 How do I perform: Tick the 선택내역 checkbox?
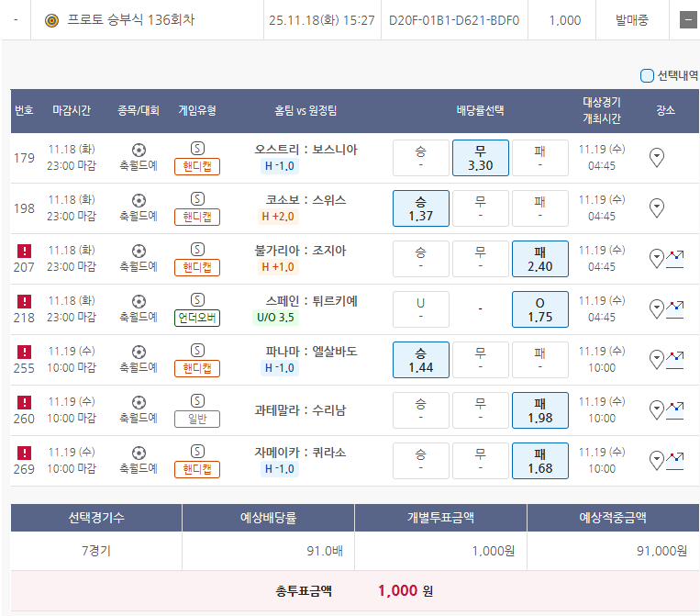click(x=647, y=76)
